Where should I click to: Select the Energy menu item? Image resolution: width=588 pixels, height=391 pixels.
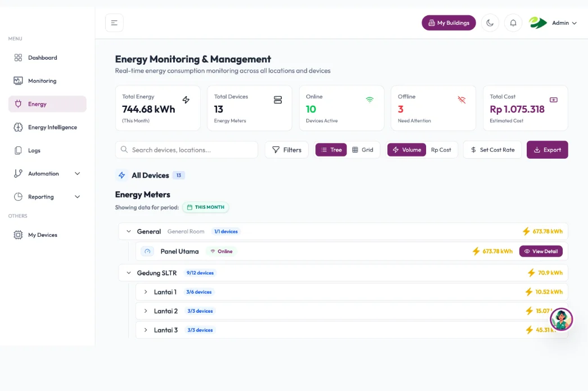(47, 104)
